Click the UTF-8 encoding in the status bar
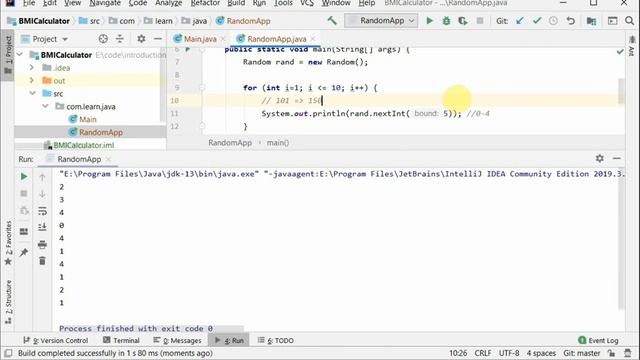The height and width of the screenshot is (360, 640). (509, 353)
